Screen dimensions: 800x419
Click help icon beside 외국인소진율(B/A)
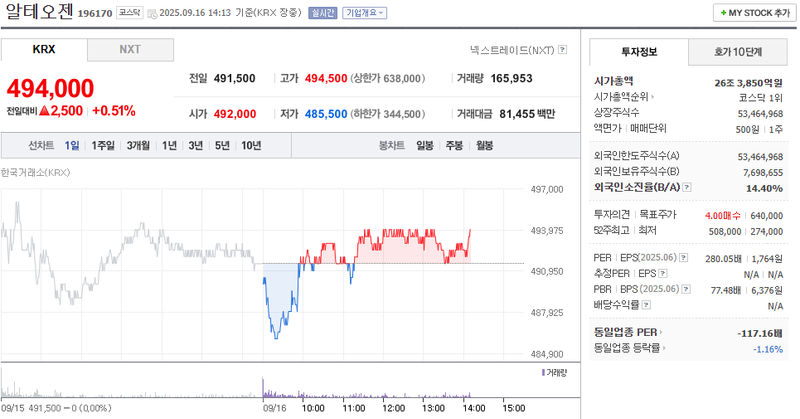(687, 187)
